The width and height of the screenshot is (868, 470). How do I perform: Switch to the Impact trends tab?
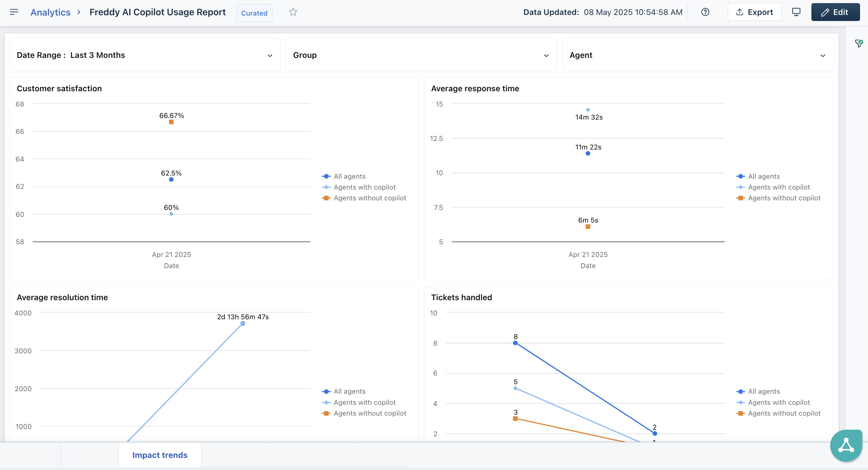tap(160, 455)
